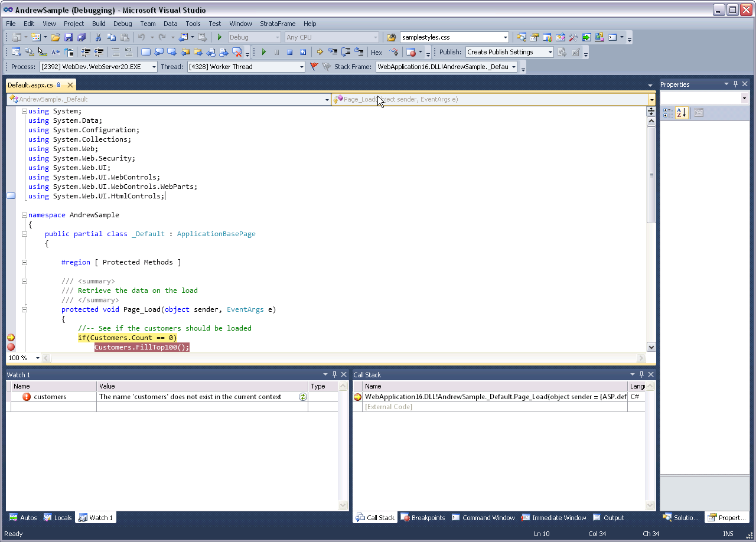Toggle the breakpoint on Customers.FillTop100 line
Viewport: 756px width, 542px height.
[11, 347]
